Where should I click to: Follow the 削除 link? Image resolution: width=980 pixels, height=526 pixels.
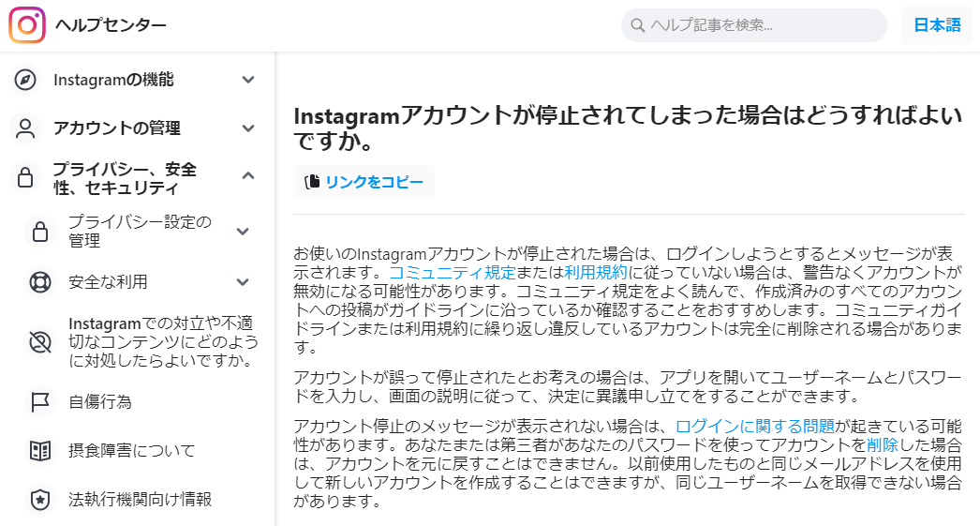pos(882,445)
